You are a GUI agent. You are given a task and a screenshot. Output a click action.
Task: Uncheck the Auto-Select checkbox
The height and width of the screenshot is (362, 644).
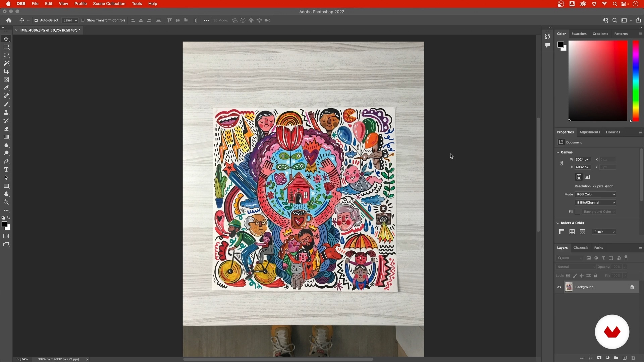point(36,20)
